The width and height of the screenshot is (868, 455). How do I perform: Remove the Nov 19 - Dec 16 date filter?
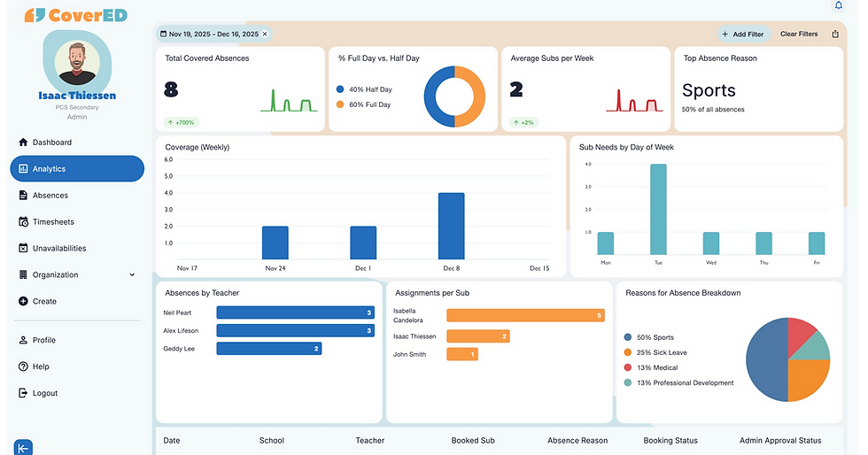(265, 34)
